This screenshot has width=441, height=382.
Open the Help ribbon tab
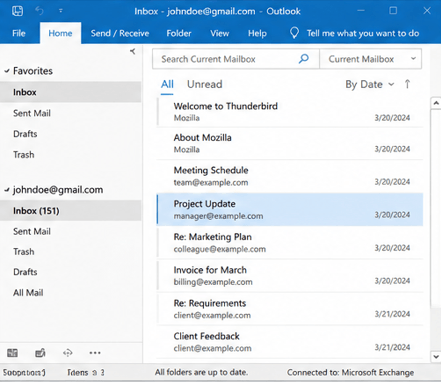[x=257, y=33]
